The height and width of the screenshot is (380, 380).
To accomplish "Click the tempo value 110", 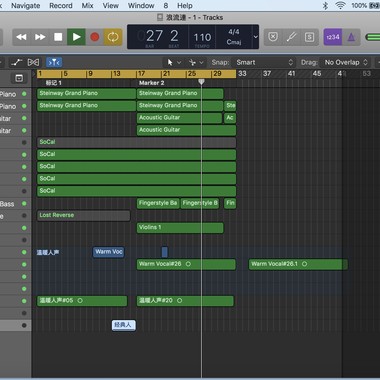I will pyautogui.click(x=202, y=37).
